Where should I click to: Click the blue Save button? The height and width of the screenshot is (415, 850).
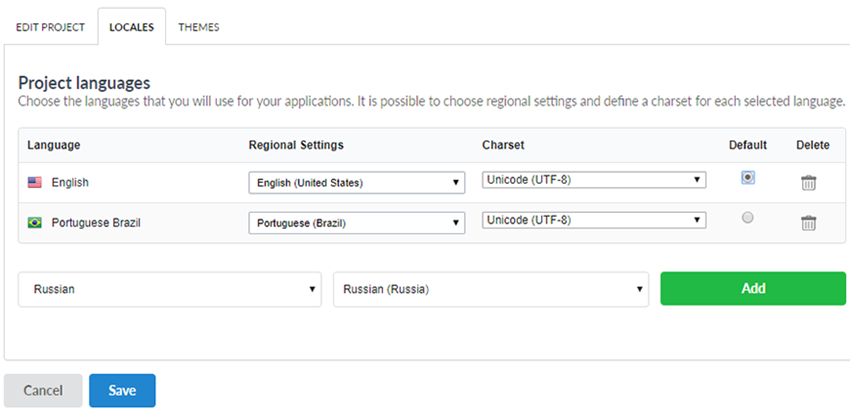click(122, 390)
